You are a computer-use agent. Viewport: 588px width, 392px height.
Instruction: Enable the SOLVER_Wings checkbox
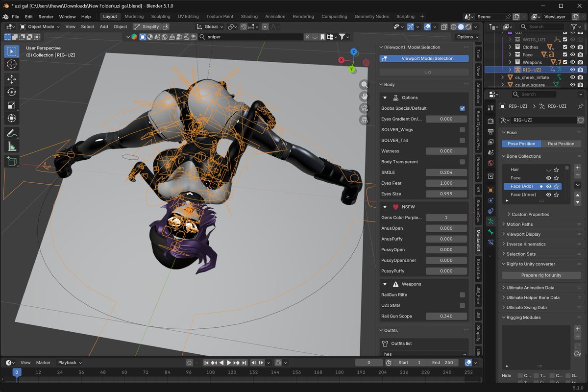[x=462, y=130]
